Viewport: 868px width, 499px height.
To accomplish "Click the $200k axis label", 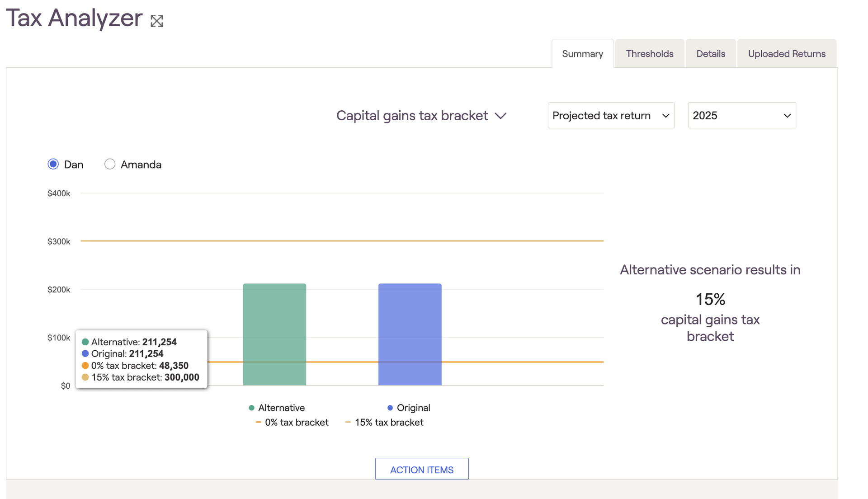I will [59, 289].
